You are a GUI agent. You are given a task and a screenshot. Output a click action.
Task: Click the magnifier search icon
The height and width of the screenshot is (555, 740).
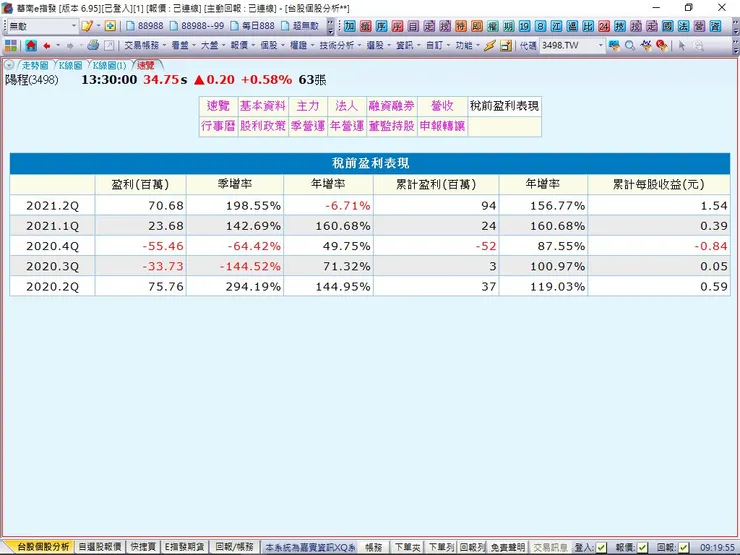coord(630,45)
